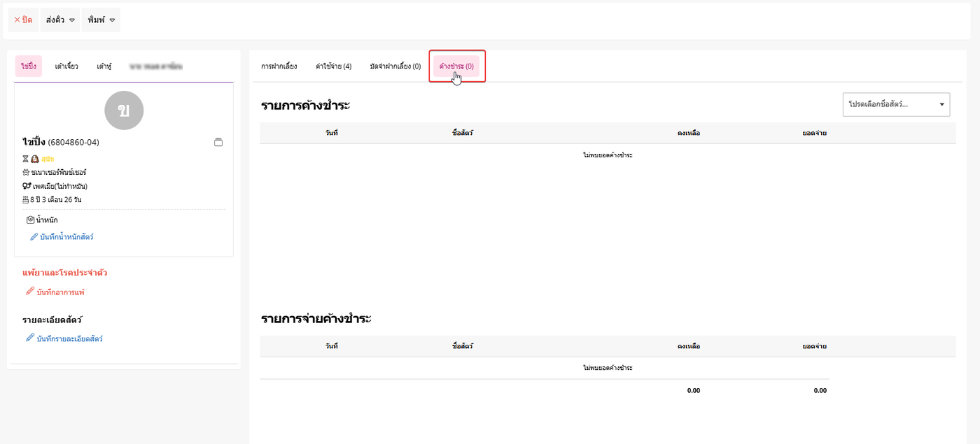
Task: Click the ส่งคิว dropdown arrow
Action: tap(72, 20)
